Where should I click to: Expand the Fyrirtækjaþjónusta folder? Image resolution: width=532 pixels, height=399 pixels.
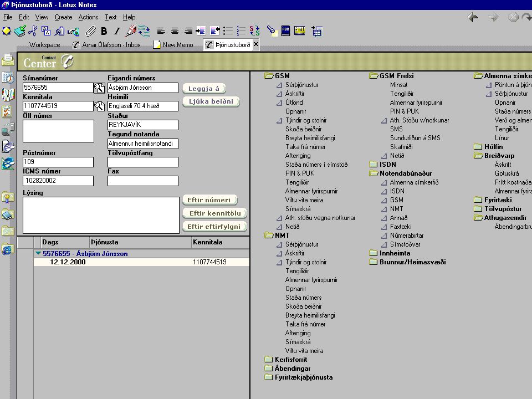click(268, 377)
